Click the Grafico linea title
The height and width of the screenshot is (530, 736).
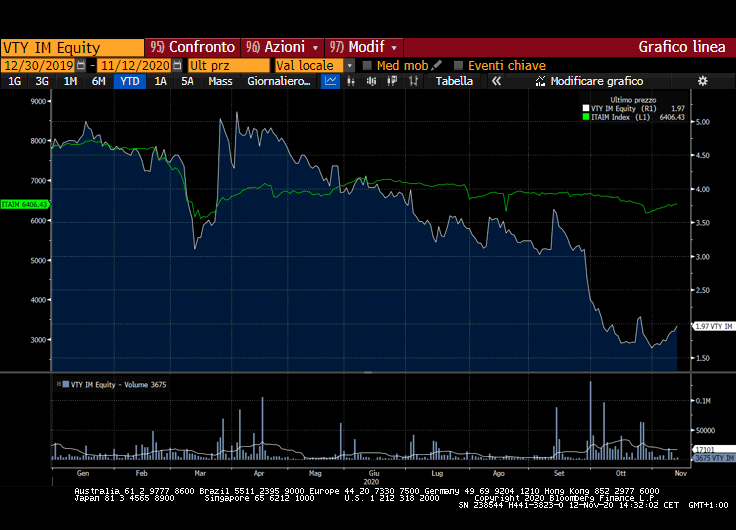click(682, 47)
